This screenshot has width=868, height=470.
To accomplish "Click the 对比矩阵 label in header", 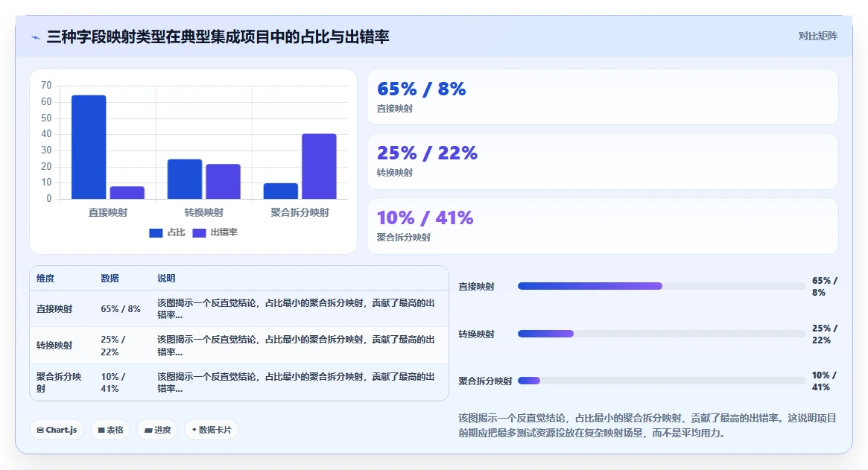I will coord(817,36).
